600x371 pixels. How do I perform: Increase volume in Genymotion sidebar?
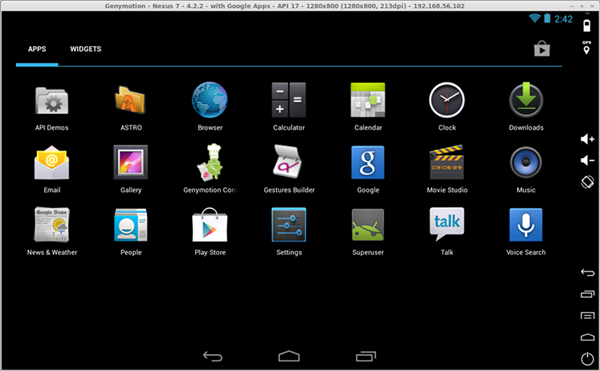click(x=587, y=139)
